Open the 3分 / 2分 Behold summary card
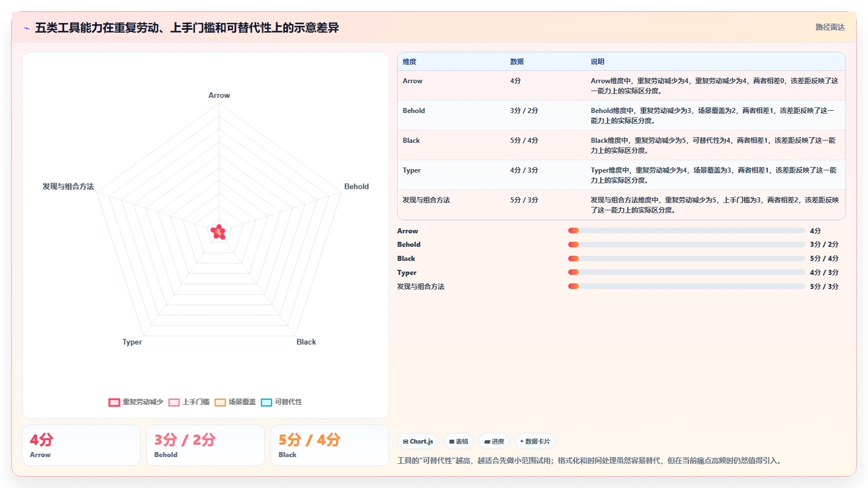 click(205, 445)
